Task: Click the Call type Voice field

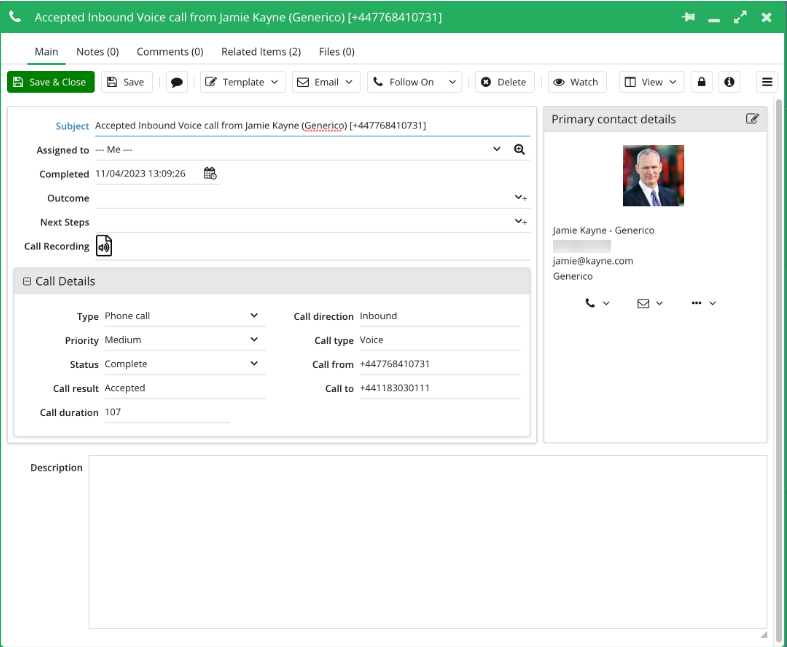Action: (x=440, y=340)
